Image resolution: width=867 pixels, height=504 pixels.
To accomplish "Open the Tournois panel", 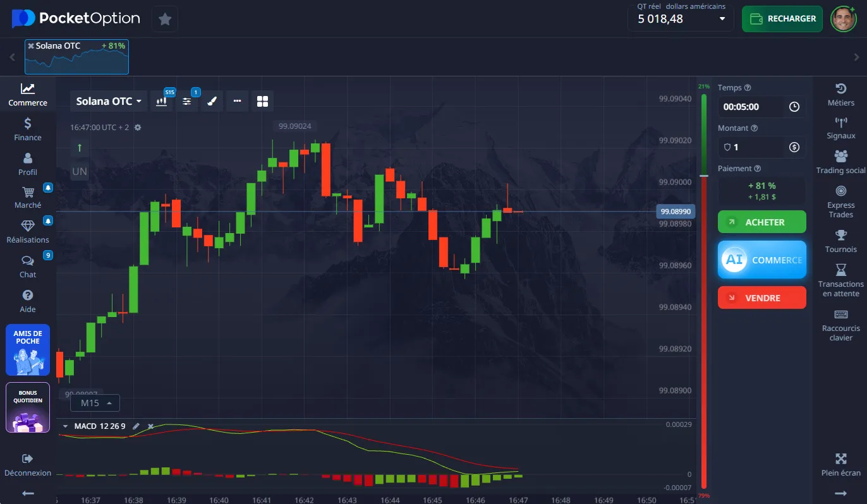I will (x=840, y=241).
